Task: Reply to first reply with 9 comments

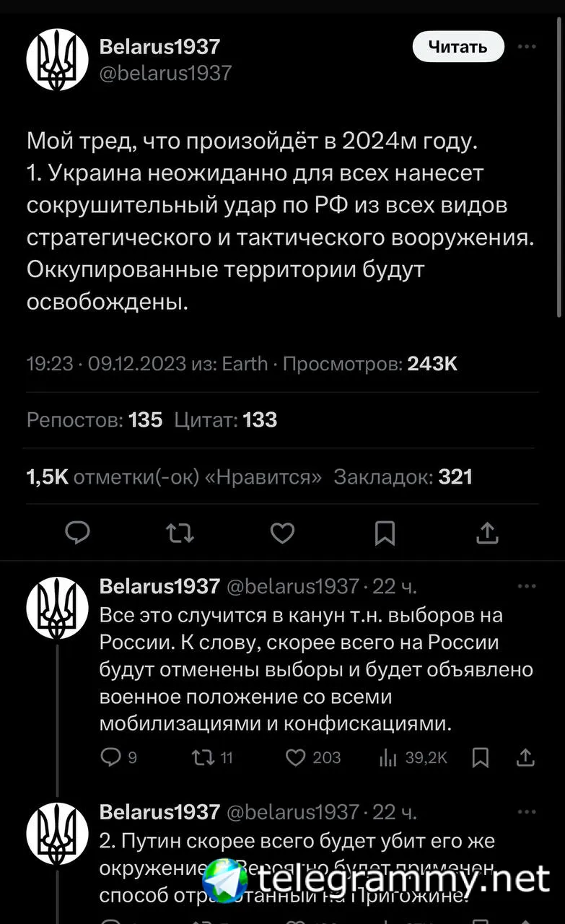Action: tap(118, 757)
